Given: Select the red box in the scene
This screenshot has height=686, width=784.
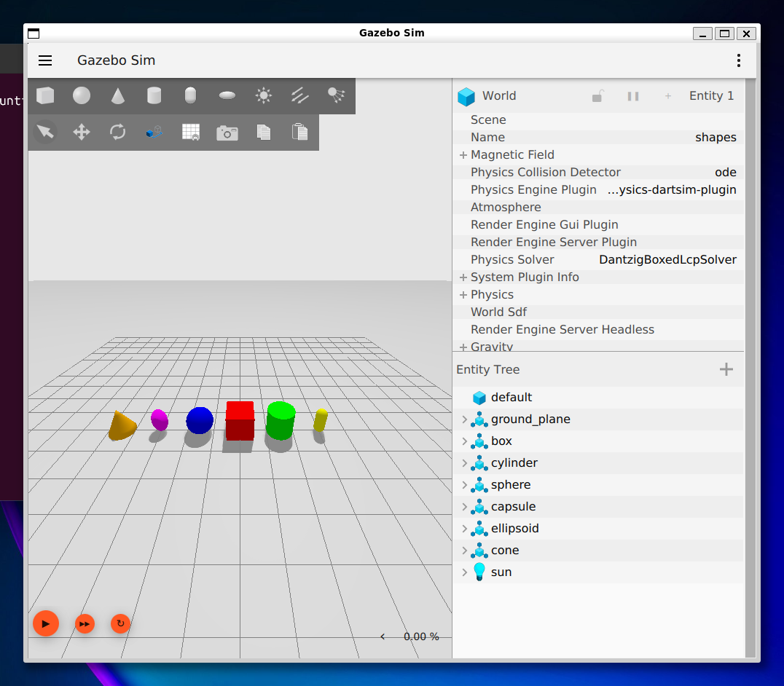Looking at the screenshot, I should pyautogui.click(x=240, y=421).
